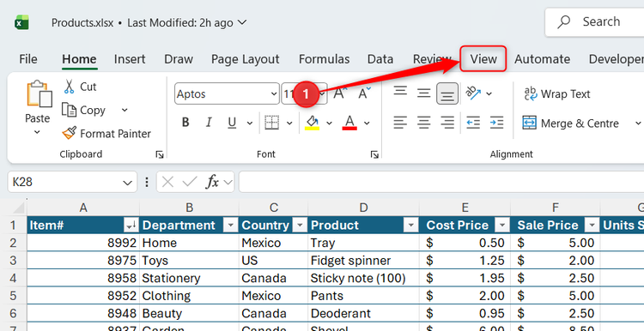Click the formula bar Cancel X icon
This screenshot has width=644, height=331.
[167, 182]
